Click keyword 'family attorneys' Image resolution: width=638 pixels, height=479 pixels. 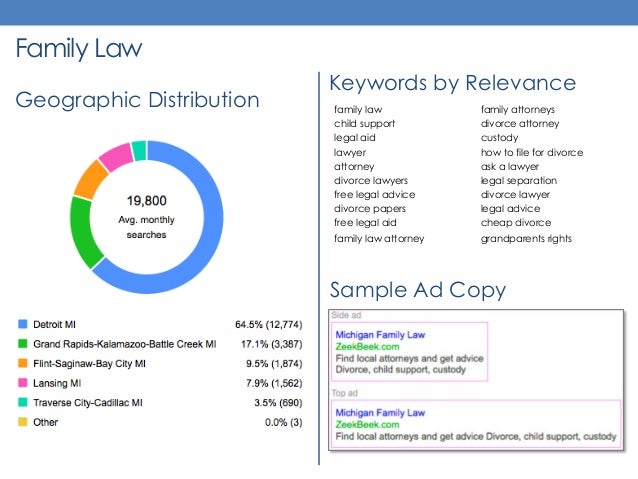click(518, 109)
